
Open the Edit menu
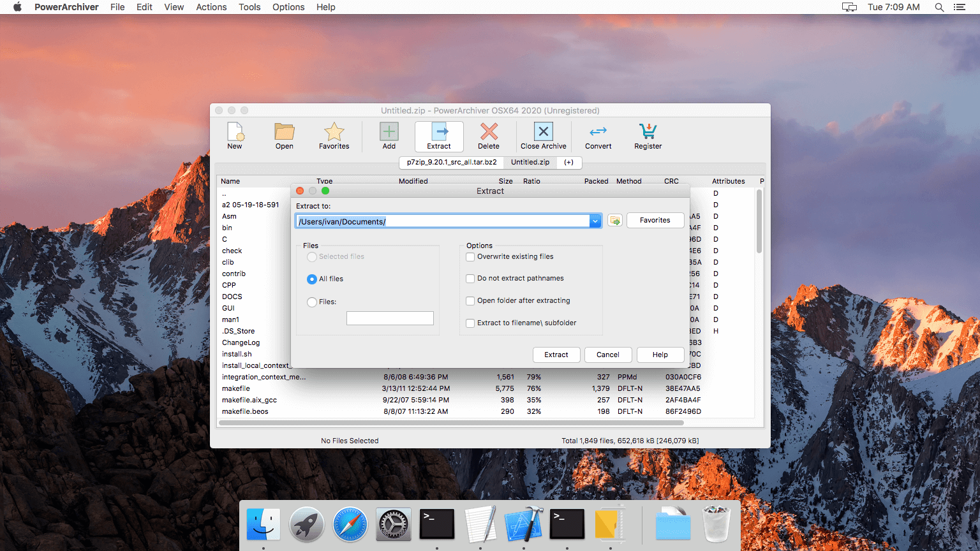point(145,7)
